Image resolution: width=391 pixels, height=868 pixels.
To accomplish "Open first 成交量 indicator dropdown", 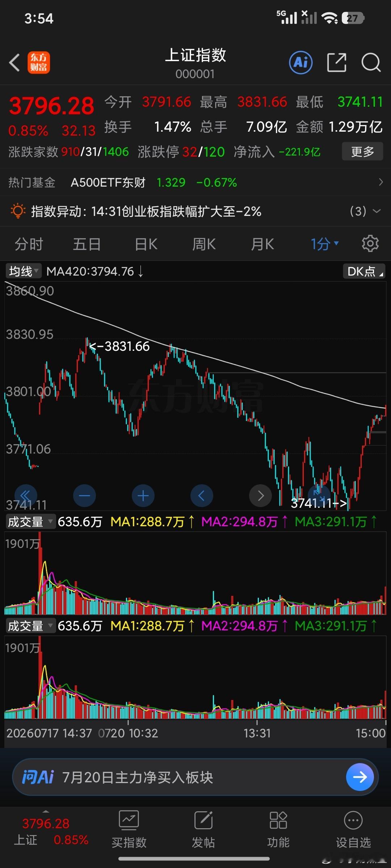I will coord(30,522).
